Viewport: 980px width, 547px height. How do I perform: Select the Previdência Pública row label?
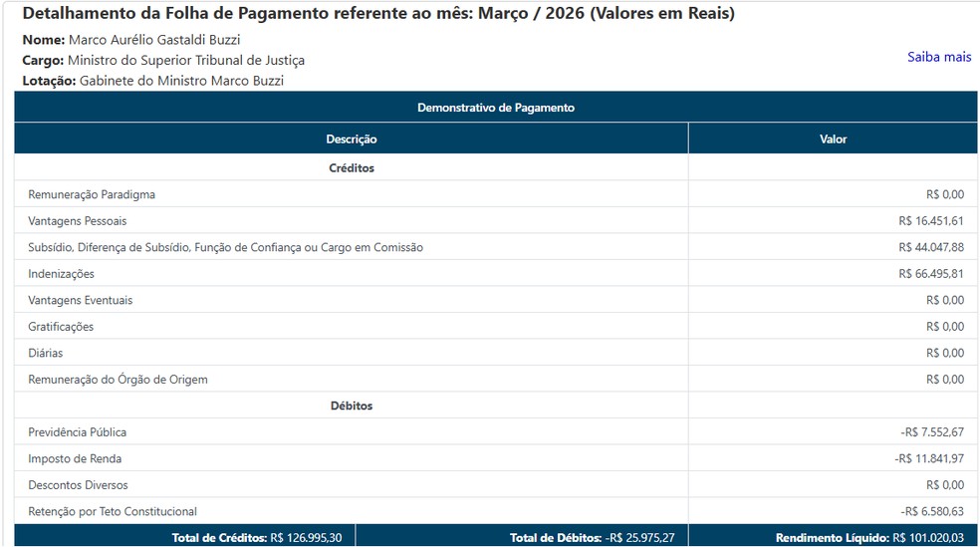[77, 432]
